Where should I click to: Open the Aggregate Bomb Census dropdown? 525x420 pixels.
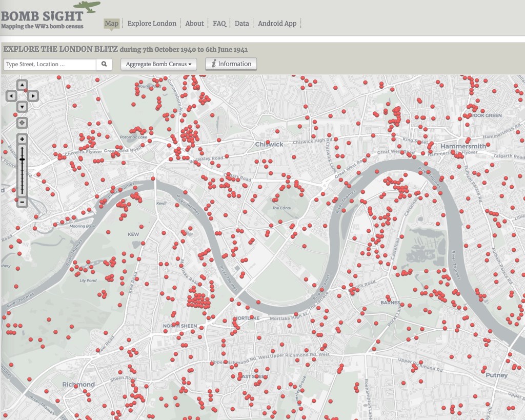tap(158, 64)
